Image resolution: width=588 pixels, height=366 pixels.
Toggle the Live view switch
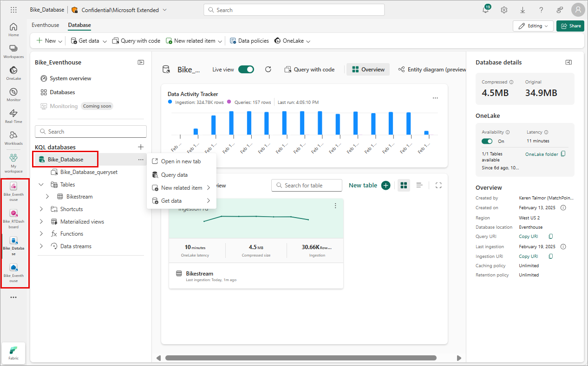click(x=246, y=70)
